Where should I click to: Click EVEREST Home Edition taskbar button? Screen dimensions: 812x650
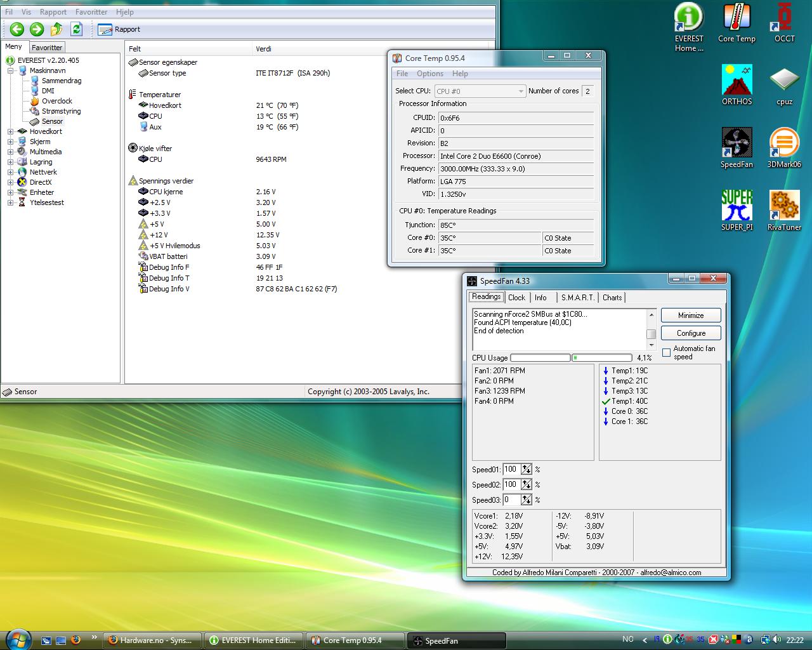click(x=254, y=640)
